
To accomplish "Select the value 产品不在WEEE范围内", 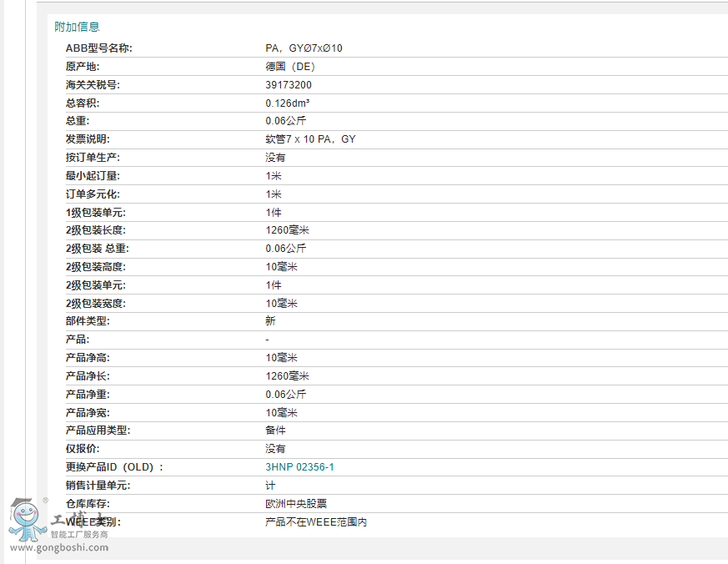I will tap(316, 522).
